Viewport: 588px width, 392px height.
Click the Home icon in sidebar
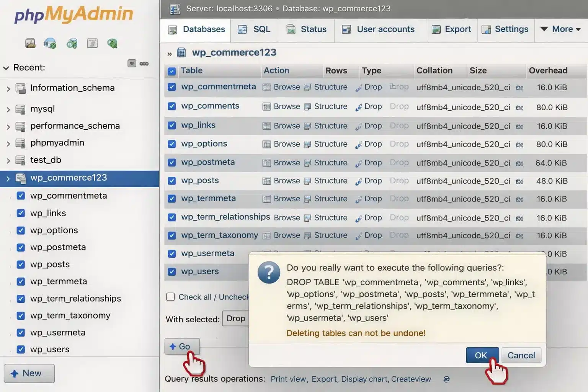30,43
